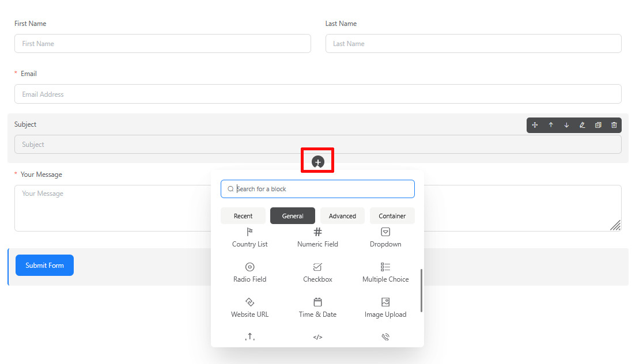This screenshot has width=643, height=364.
Task: Open the Container tab
Action: (x=392, y=216)
